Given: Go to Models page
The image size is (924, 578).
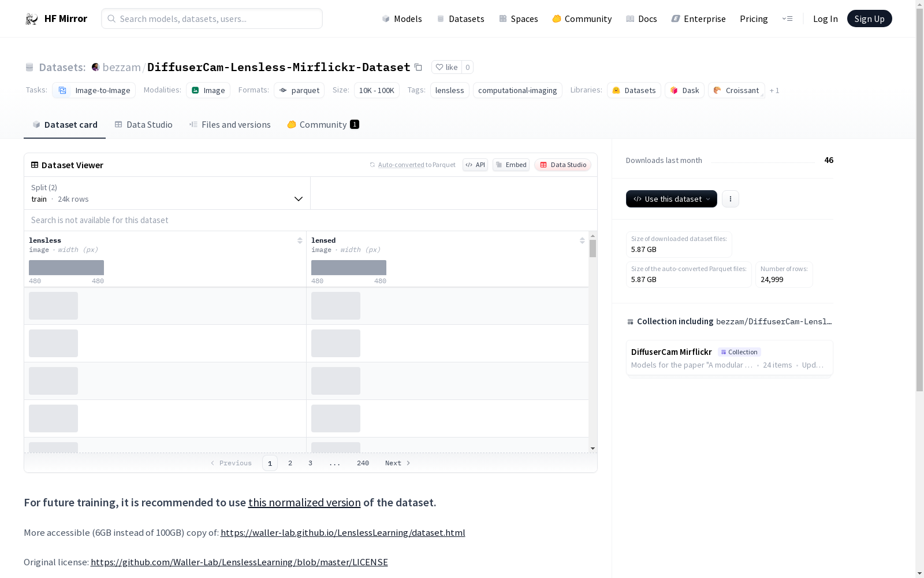Looking at the screenshot, I should 402,18.
